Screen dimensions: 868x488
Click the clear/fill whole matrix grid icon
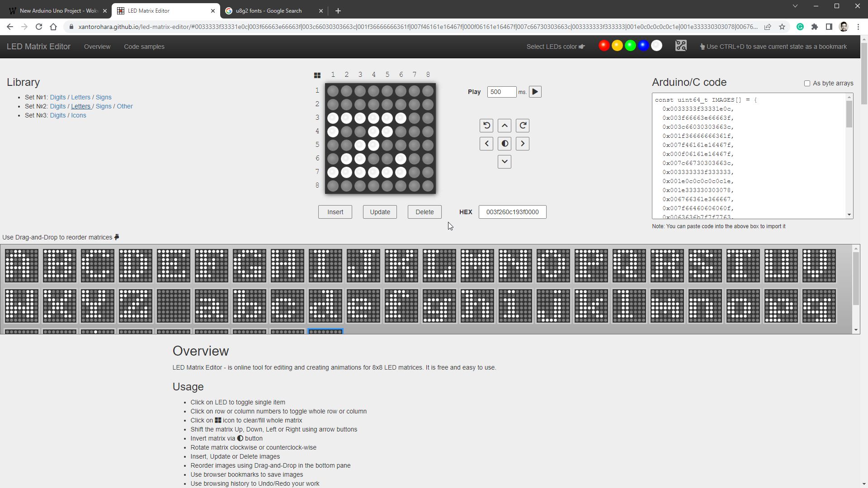[318, 75]
